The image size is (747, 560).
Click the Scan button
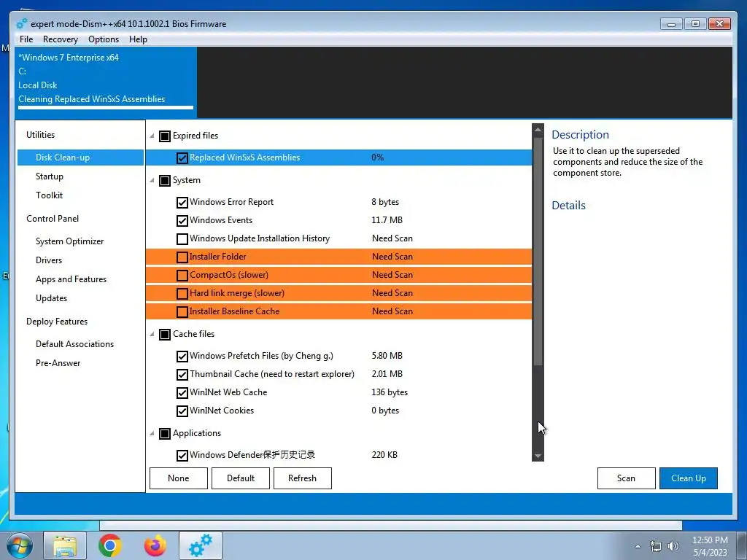[x=626, y=478]
